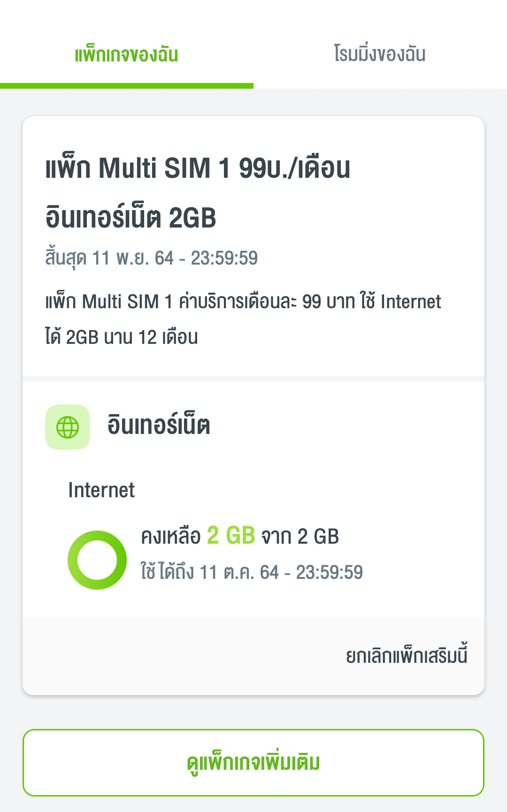
Task: Tap the คงเหลือ 2 GB remaining text
Action: [198, 536]
